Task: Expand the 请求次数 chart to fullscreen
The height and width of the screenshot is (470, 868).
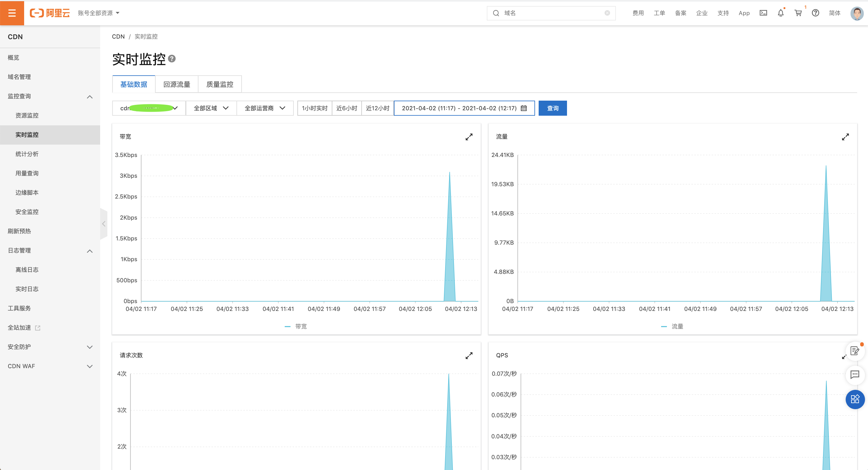Action: click(469, 356)
